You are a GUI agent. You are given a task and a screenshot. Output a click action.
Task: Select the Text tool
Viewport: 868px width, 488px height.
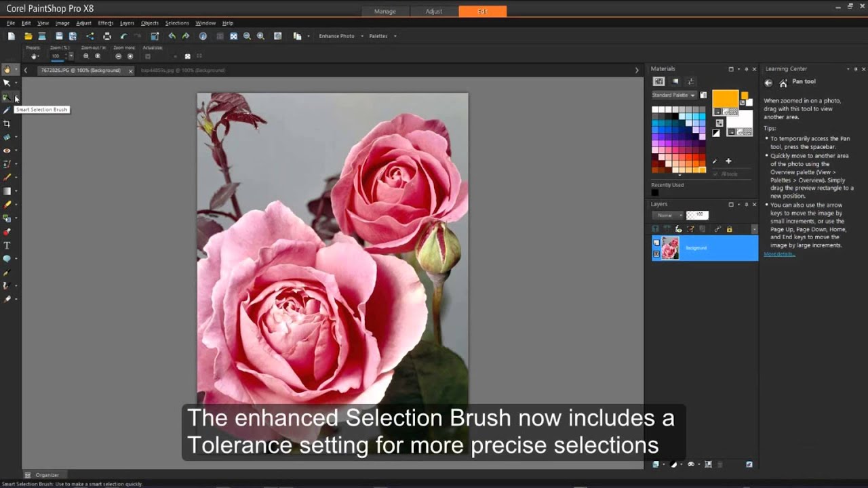click(x=7, y=245)
